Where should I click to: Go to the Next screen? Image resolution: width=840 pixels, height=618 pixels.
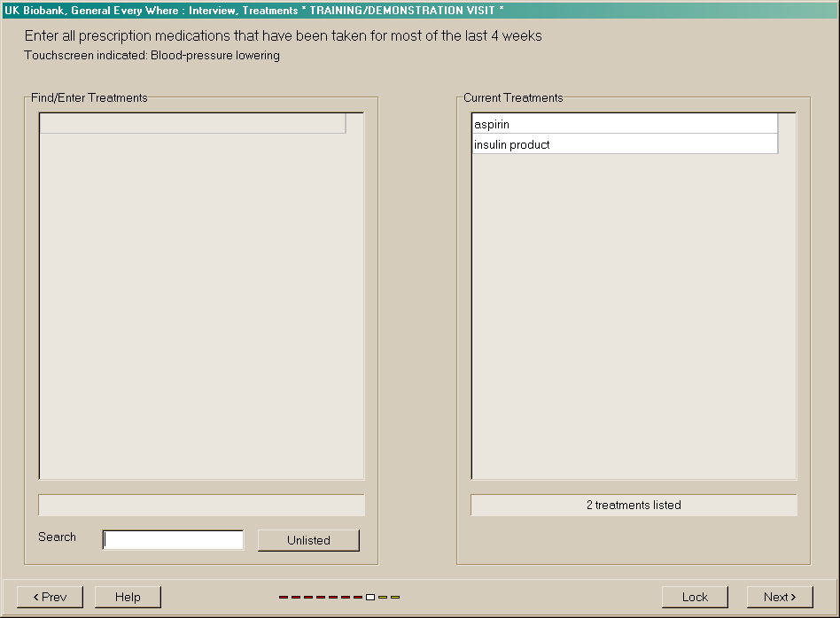pyautogui.click(x=780, y=597)
